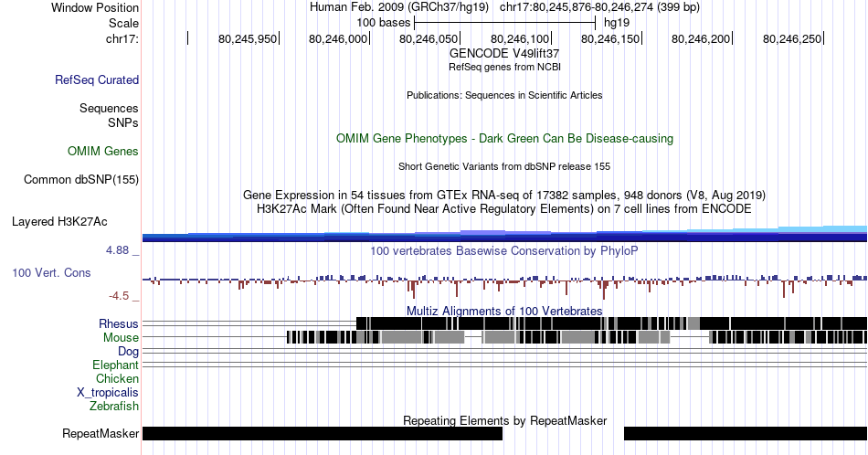Click the RefSeq Curated track label

coord(97,79)
